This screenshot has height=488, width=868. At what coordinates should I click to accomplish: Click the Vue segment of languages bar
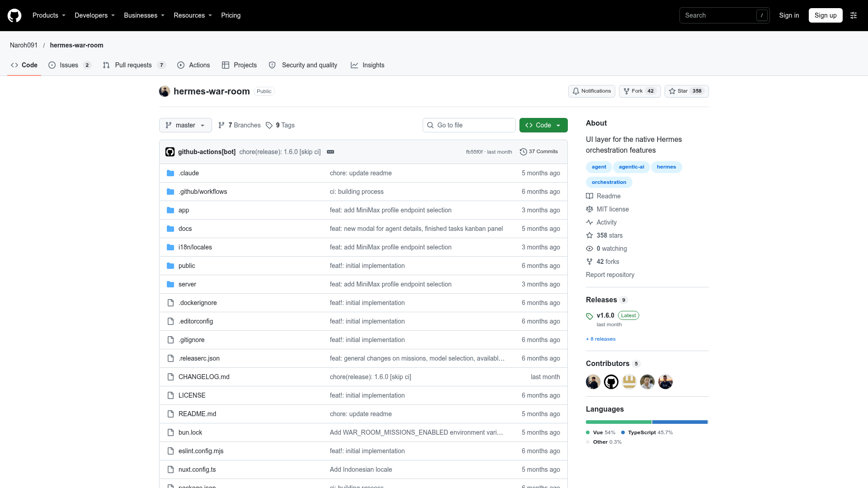(618, 422)
